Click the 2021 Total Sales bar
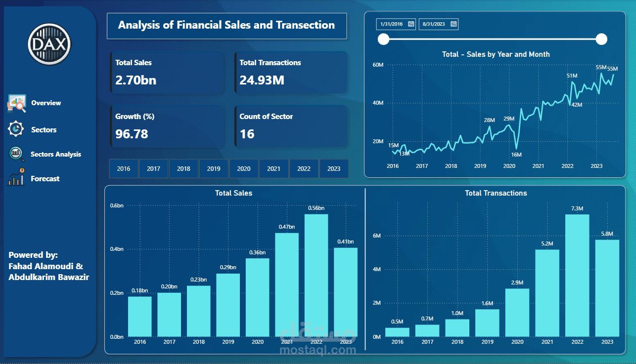The height and width of the screenshot is (364, 636). coord(287,285)
